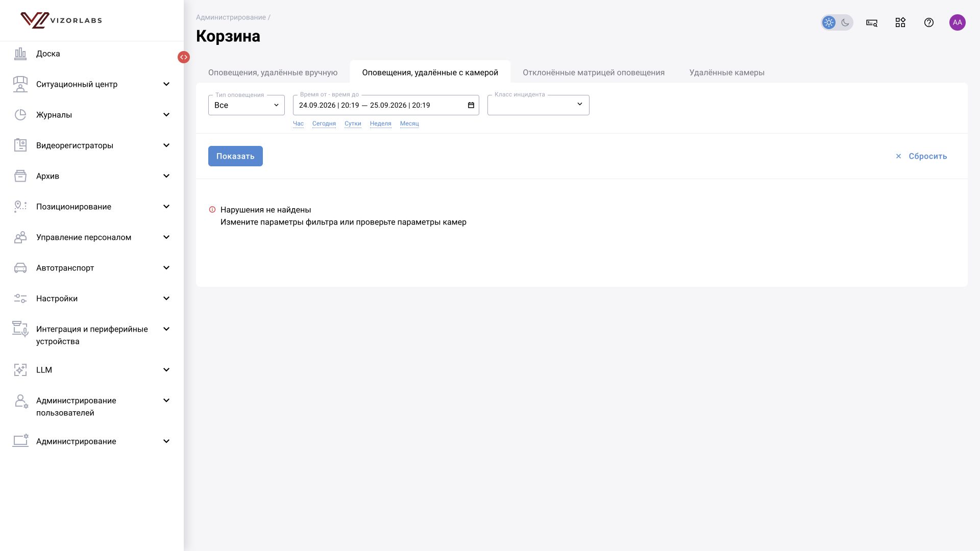Open the Тип оповещения dropdown
The image size is (980, 551).
pyautogui.click(x=247, y=105)
